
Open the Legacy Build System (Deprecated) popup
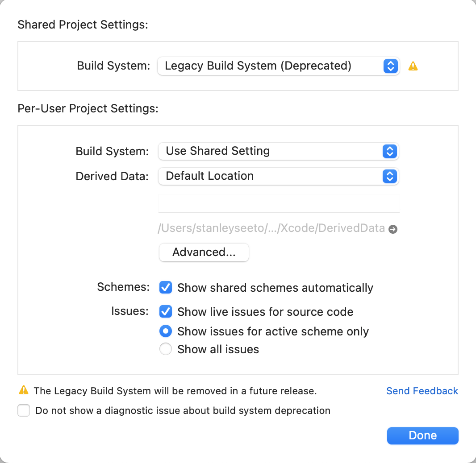tap(278, 66)
